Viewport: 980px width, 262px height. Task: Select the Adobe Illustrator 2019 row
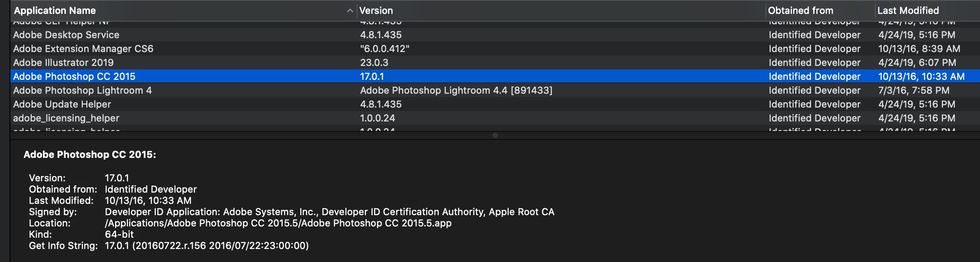click(x=495, y=62)
